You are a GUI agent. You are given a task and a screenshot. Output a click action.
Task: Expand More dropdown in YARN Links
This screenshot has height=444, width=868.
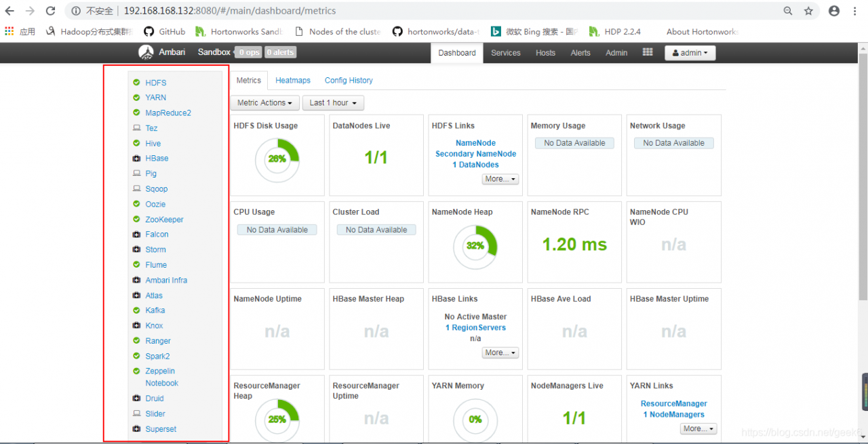tap(698, 428)
